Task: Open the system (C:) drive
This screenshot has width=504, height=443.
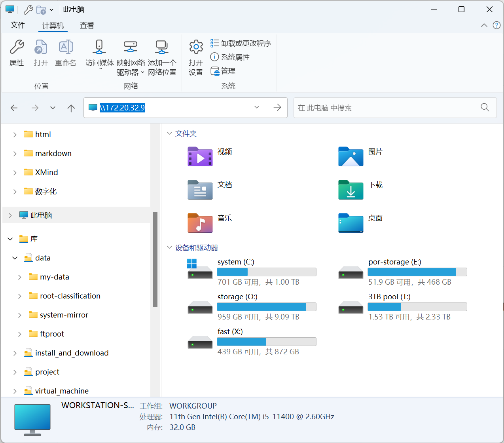Action: click(200, 269)
